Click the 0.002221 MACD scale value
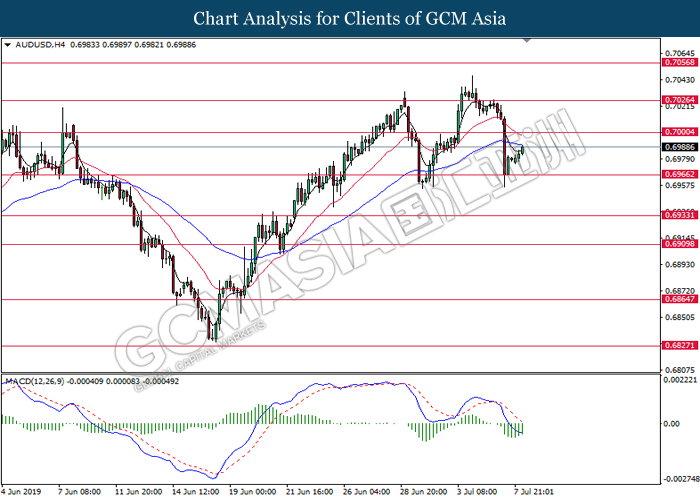700x500 pixels. [x=681, y=380]
